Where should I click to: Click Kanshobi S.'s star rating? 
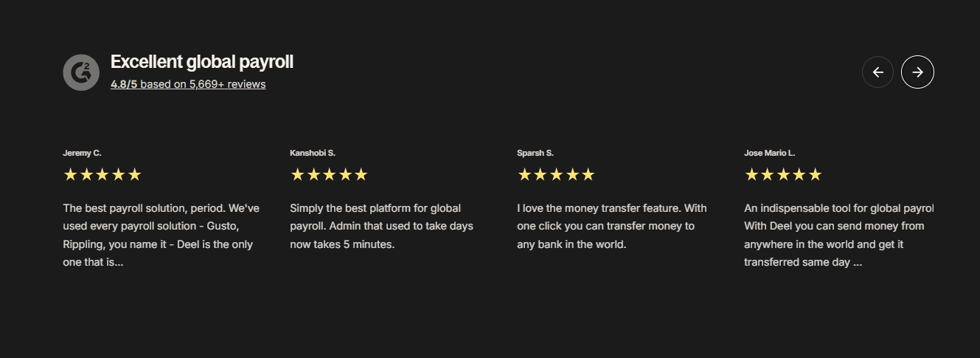(x=329, y=175)
